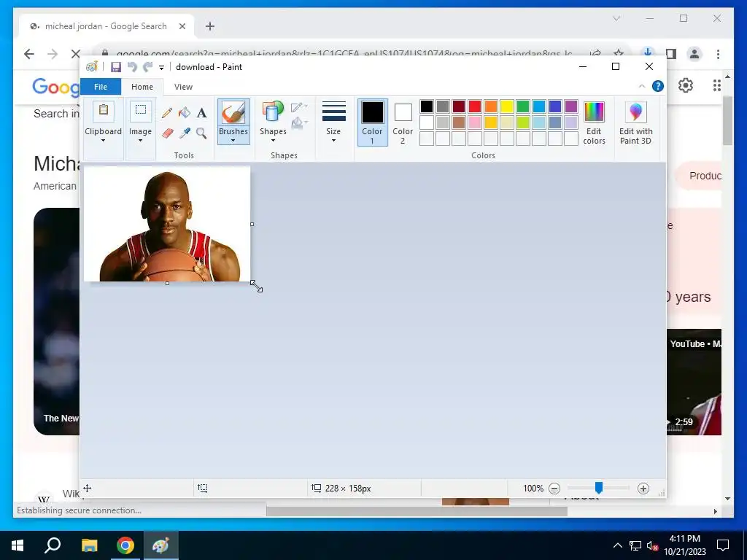Click Chrome icon in taskbar

click(x=125, y=545)
